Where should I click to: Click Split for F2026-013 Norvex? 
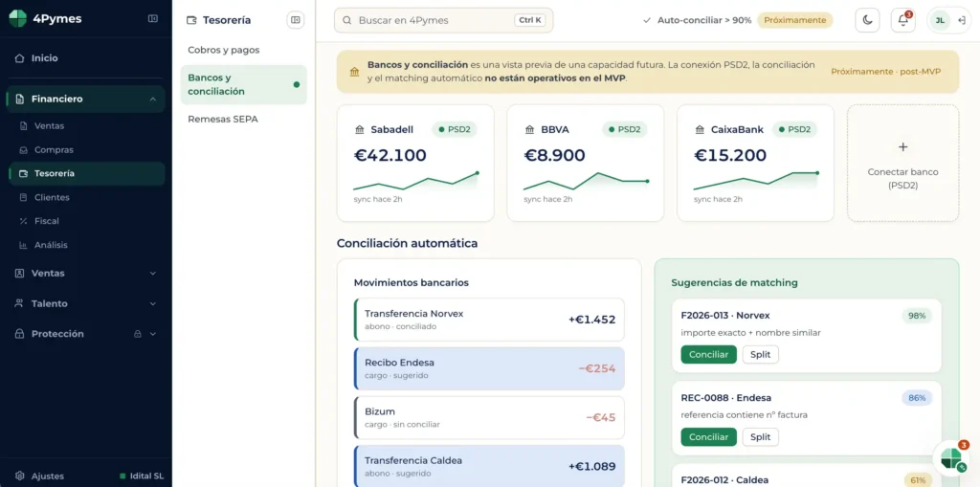coord(761,354)
